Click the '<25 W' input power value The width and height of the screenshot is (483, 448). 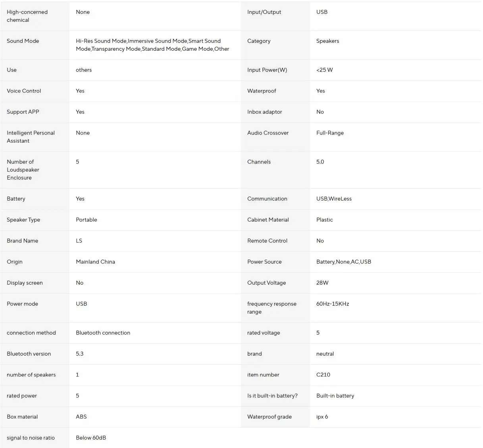324,70
